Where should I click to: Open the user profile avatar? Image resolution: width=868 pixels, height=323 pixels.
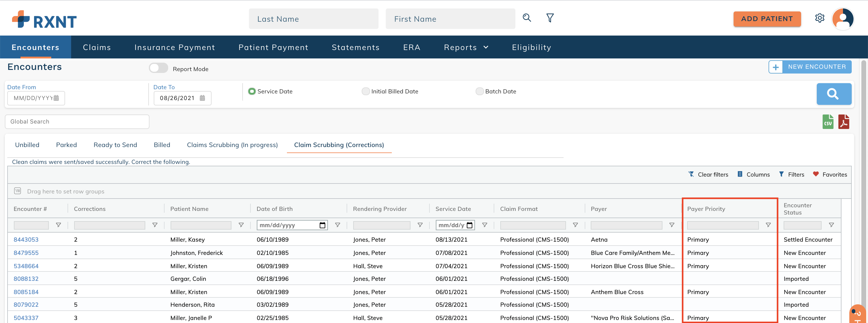tap(842, 19)
